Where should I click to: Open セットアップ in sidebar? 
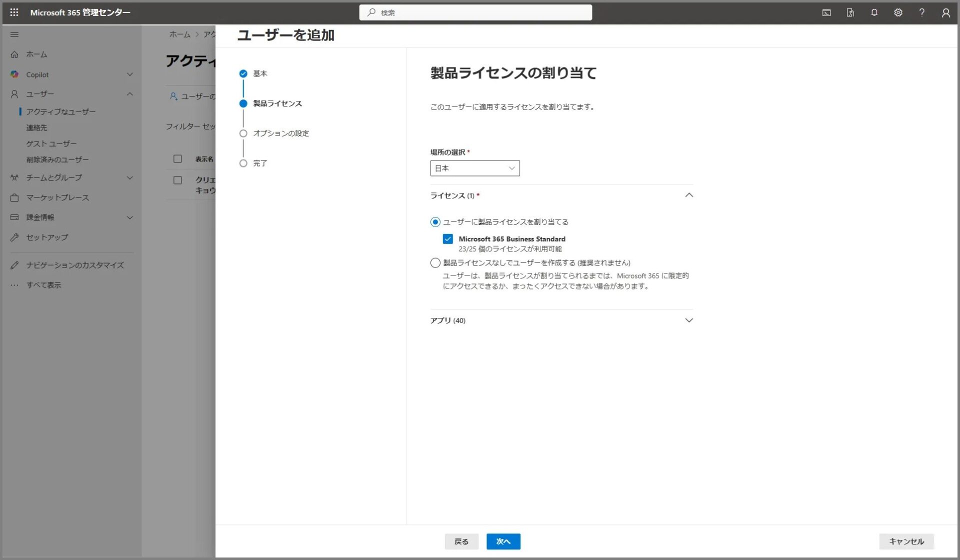(x=47, y=237)
